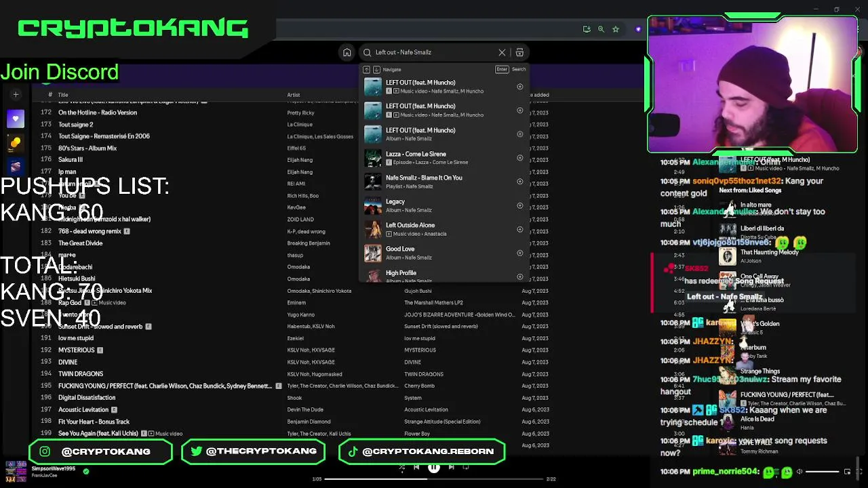868x488 pixels.
Task: Click now playing album art thumbnail
Action: 16,471
